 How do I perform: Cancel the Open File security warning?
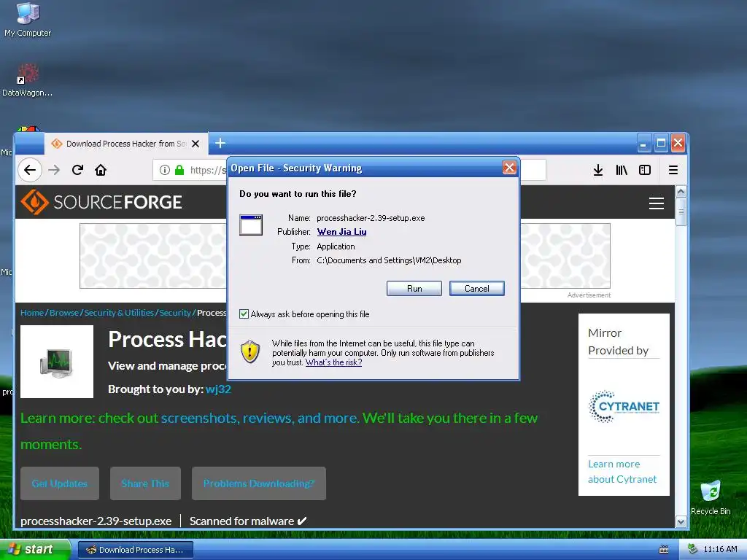476,289
